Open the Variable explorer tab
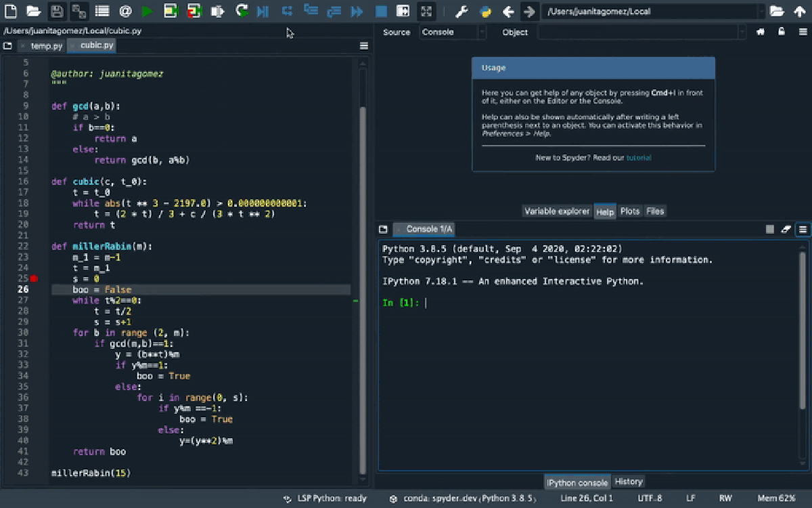The height and width of the screenshot is (508, 812). (557, 211)
